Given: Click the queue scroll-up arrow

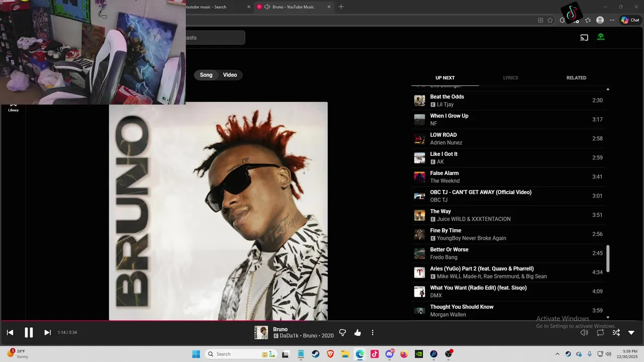Looking at the screenshot, I should [x=608, y=89].
